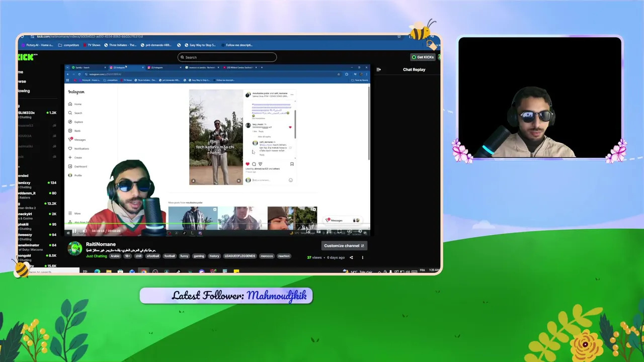Open the TV Shows bookmark

click(92, 45)
